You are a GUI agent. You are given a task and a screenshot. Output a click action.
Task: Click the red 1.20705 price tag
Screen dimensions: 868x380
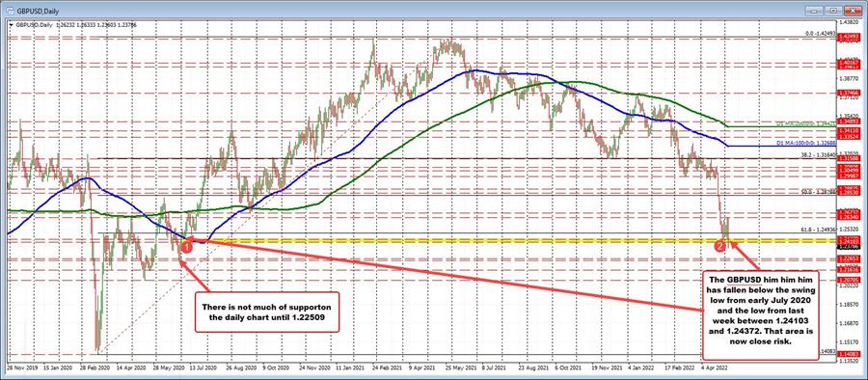click(x=849, y=281)
